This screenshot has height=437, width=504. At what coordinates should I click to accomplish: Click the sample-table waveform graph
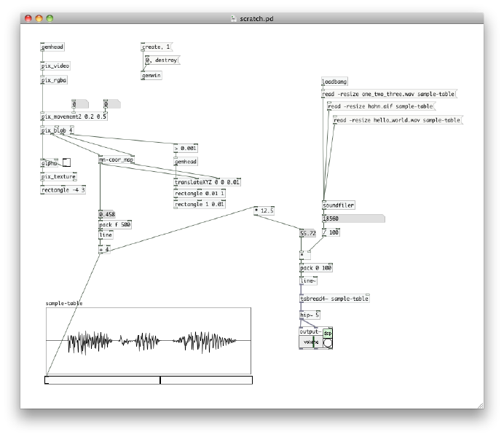tap(149, 340)
